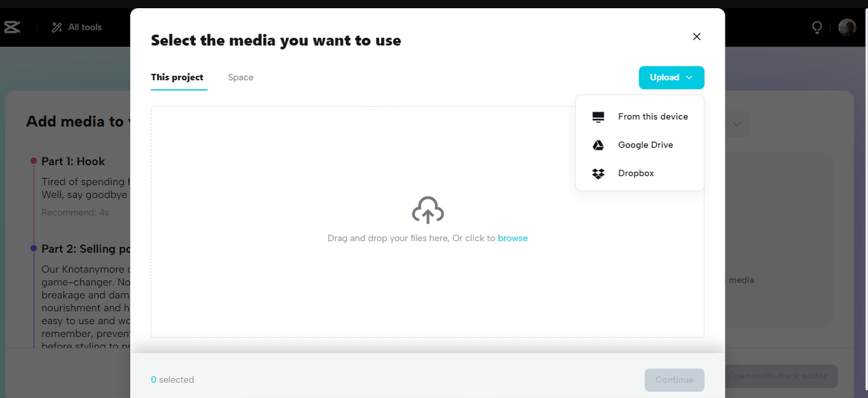Image resolution: width=868 pixels, height=398 pixels.
Task: Click the Google Drive icon
Action: tap(597, 145)
